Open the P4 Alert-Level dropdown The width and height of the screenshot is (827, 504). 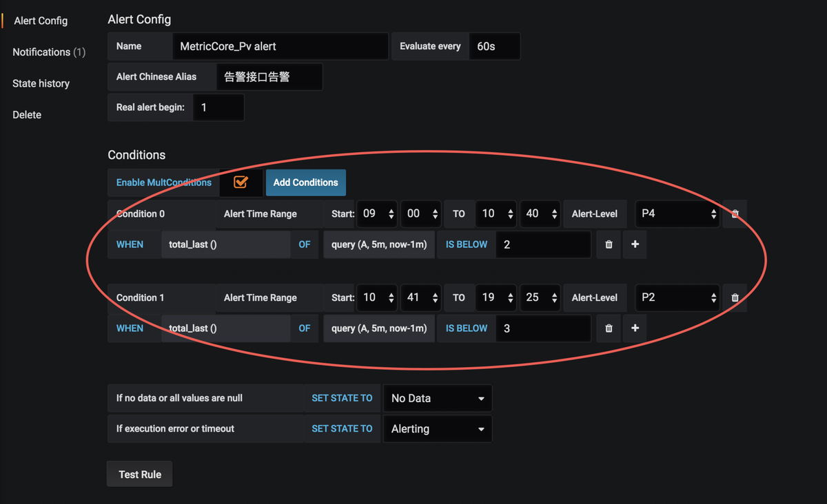click(x=677, y=214)
